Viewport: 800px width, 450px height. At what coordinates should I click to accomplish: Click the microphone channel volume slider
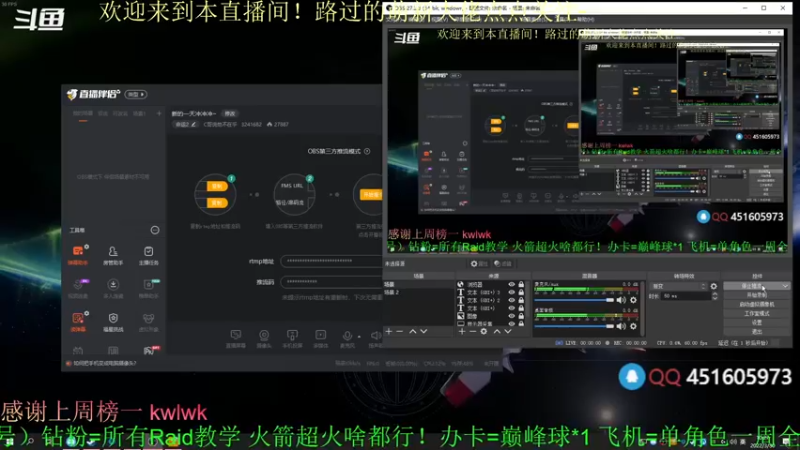coord(574,300)
